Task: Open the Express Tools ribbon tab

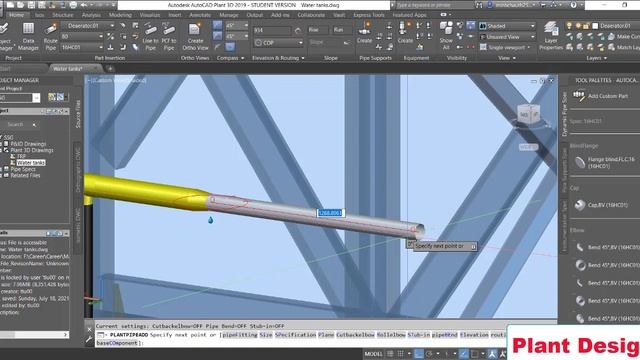Action: (369, 15)
